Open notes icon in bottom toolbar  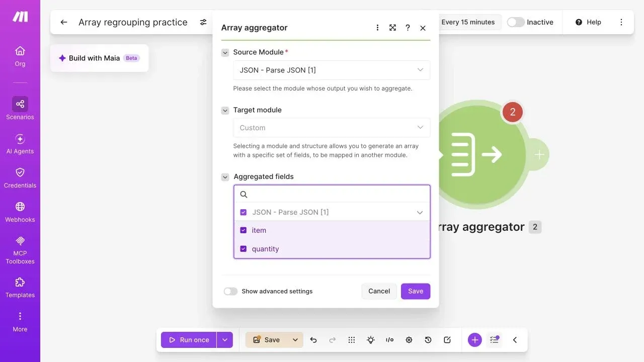(447, 340)
